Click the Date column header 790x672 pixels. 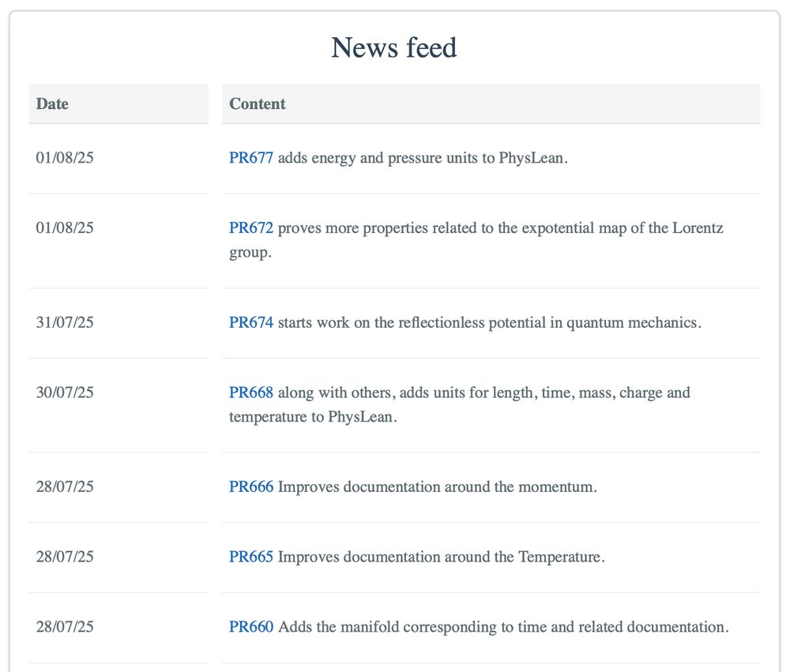pyautogui.click(x=118, y=103)
